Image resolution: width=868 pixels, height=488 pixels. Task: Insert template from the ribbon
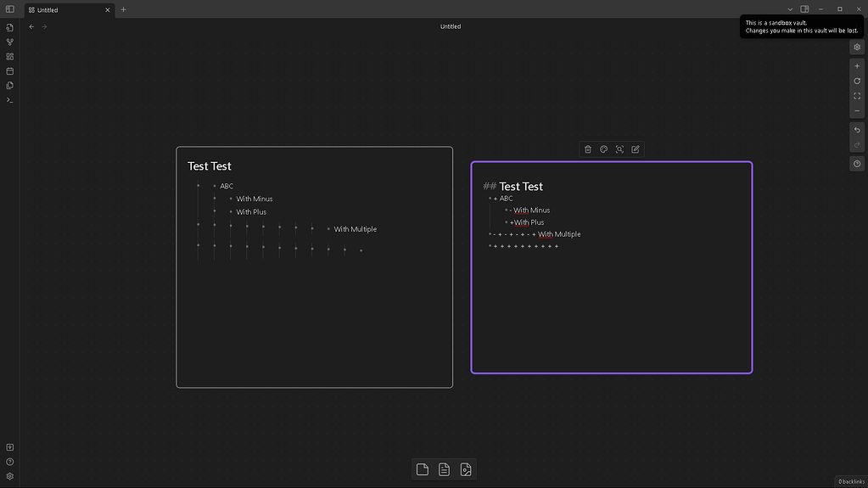point(10,86)
